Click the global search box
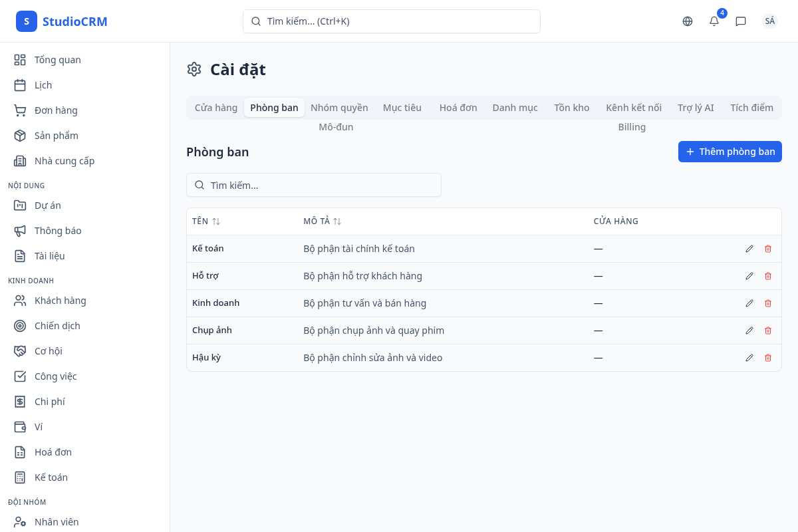The height and width of the screenshot is (532, 798). click(x=391, y=21)
